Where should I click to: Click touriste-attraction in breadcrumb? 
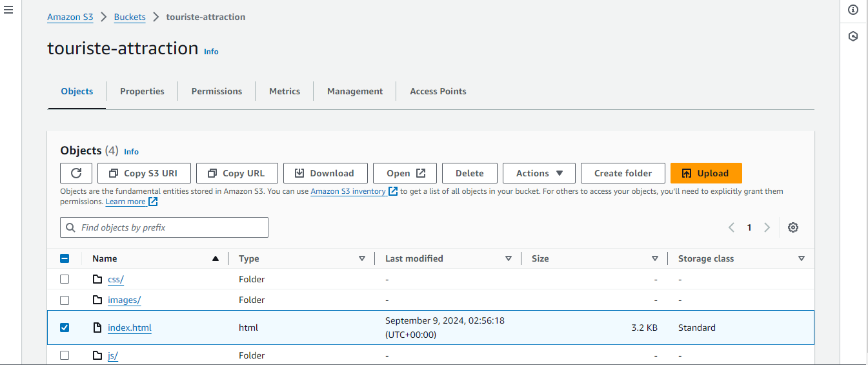206,17
